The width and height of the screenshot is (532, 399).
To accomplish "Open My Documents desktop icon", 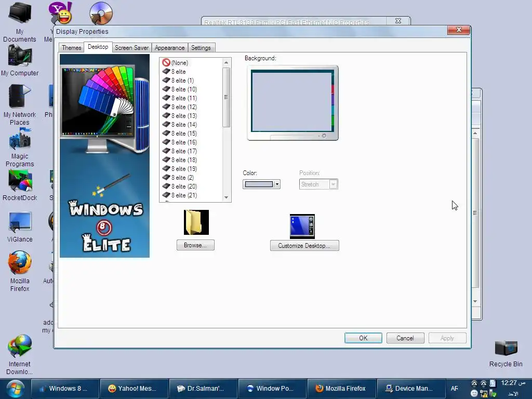I will point(20,22).
